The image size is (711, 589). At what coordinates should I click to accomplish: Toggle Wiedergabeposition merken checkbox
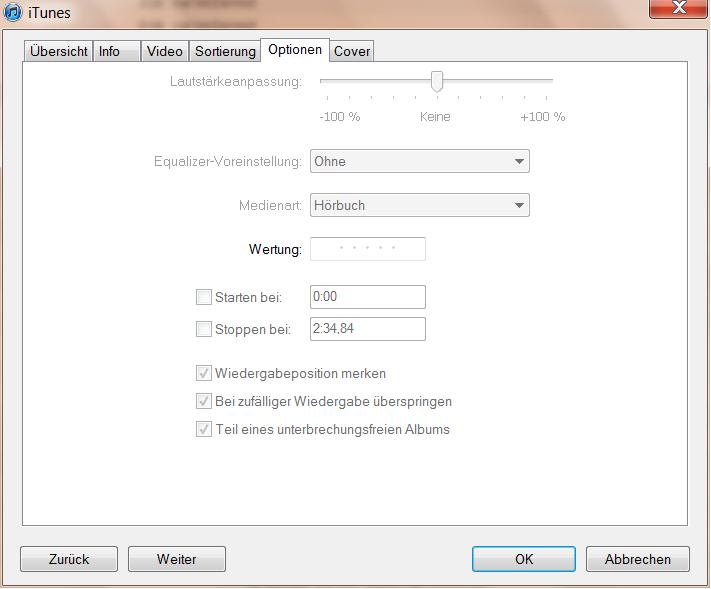point(204,373)
